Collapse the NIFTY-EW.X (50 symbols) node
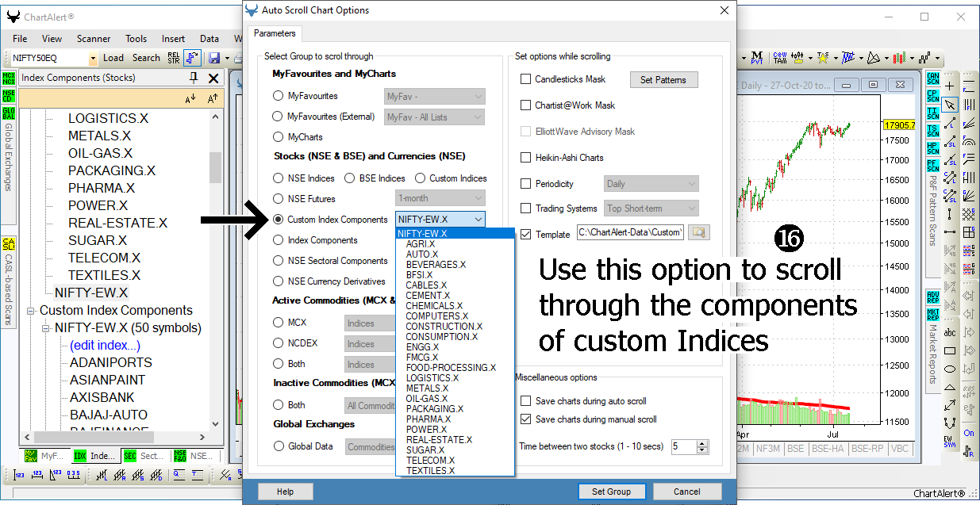 coord(45,327)
